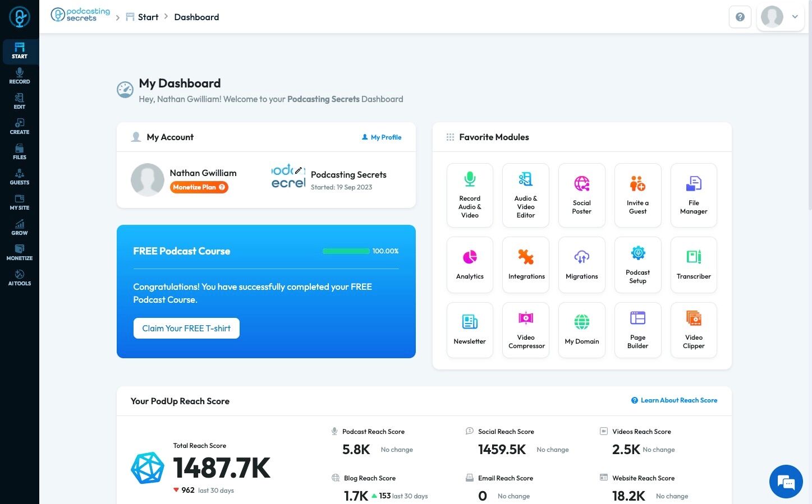Viewport: 812px width, 504px height.
Task: Click the Dashboard breadcrumb
Action: tap(196, 17)
